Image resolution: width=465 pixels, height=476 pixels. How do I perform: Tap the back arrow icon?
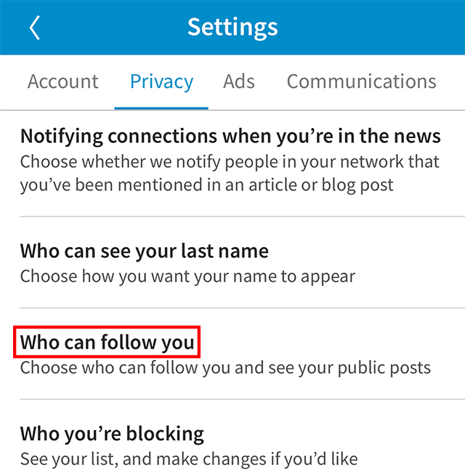pyautogui.click(x=35, y=28)
